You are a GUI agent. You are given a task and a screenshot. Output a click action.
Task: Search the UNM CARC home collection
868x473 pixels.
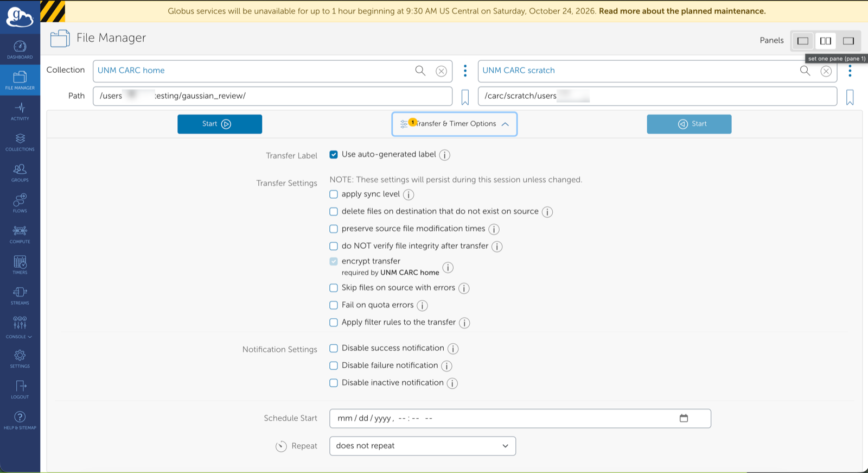click(420, 71)
